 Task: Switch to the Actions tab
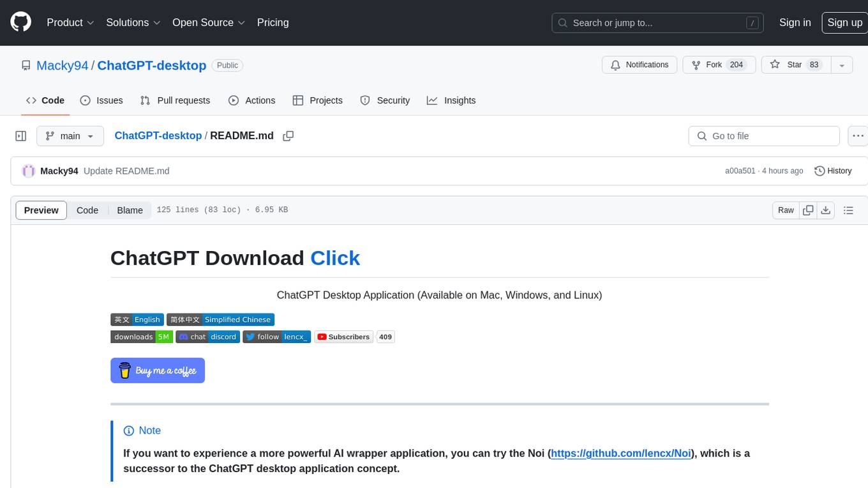251,100
